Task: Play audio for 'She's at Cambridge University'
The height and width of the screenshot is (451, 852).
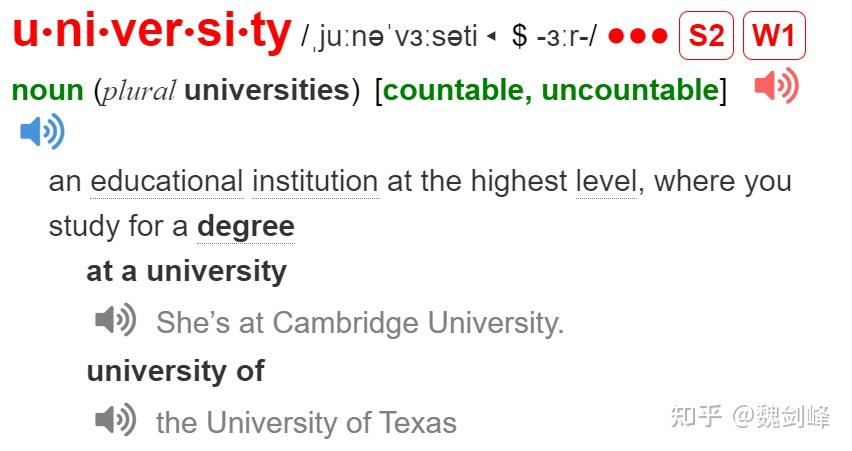Action: click(115, 320)
